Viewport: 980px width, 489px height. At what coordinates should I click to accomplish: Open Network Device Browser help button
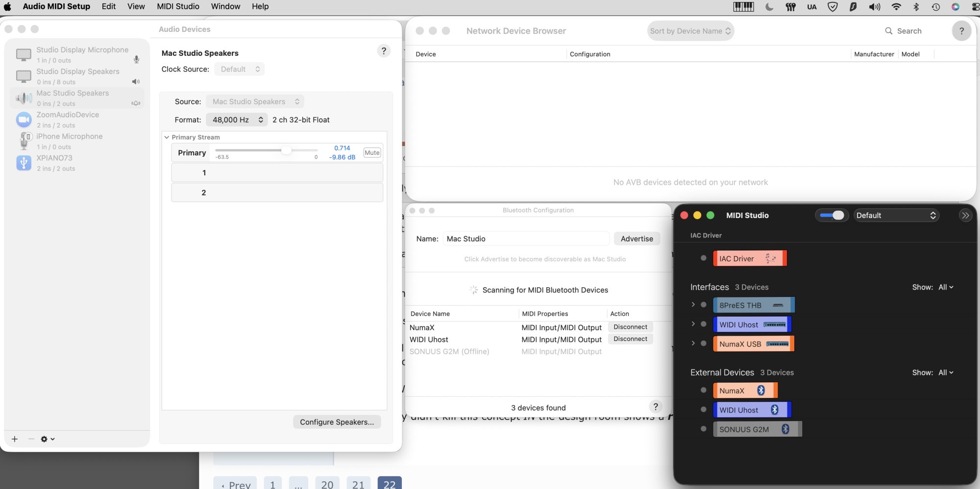tap(961, 31)
